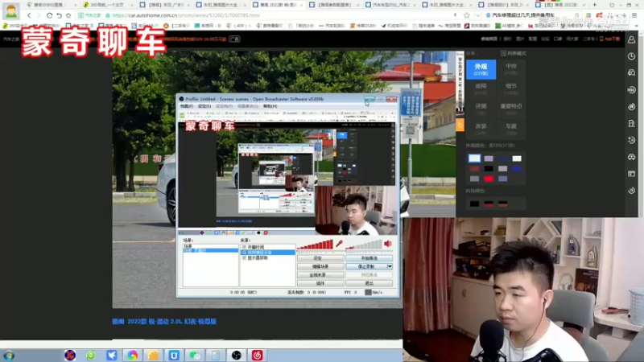This screenshot has height=362, width=644.
Task: Open the Windows Start menu
Action: point(9,356)
